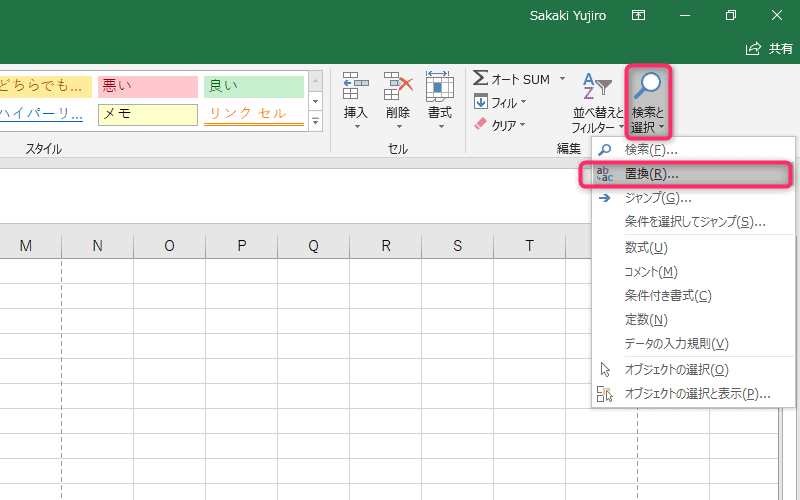
Task: Select column S header
Action: tap(458, 246)
